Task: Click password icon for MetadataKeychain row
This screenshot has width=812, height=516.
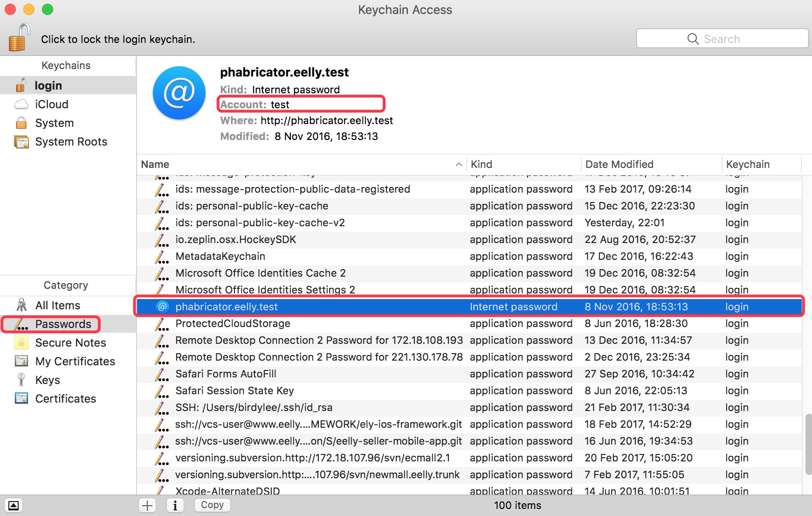Action: click(162, 257)
